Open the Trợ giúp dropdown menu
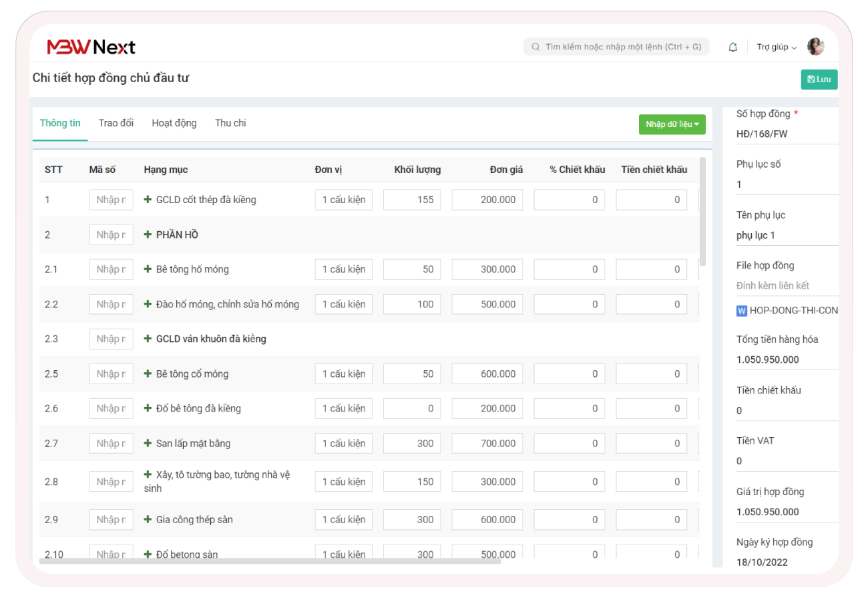Image resolution: width=868 pixels, height=598 pixels. pos(777,47)
